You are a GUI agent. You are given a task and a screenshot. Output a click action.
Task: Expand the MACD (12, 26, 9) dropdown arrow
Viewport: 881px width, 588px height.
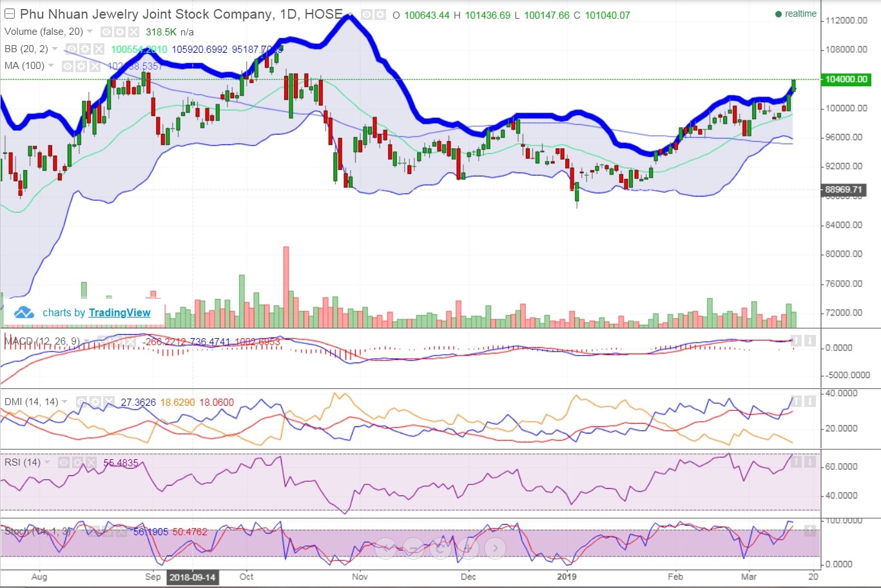[x=86, y=341]
